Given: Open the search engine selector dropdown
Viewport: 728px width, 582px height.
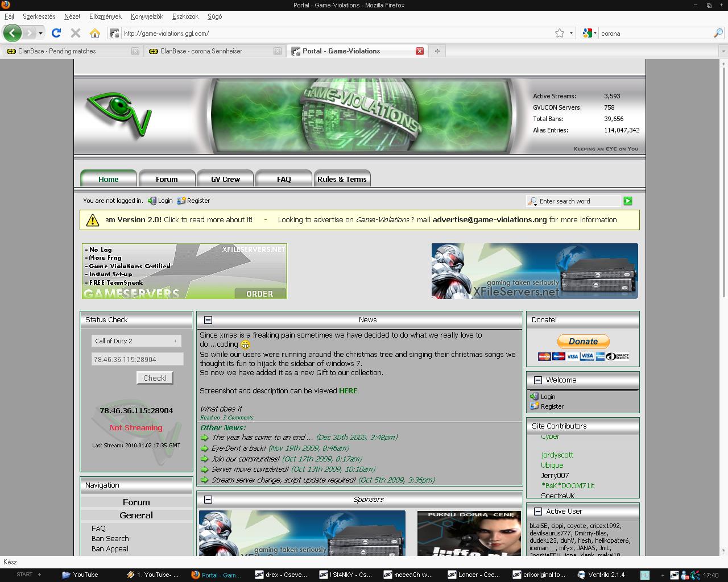Looking at the screenshot, I should click(x=590, y=33).
